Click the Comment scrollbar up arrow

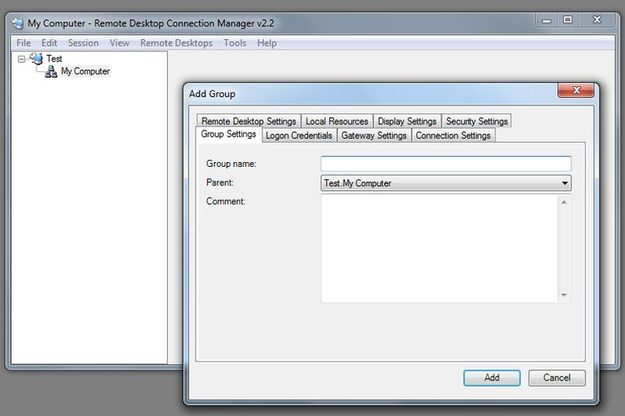[x=564, y=202]
